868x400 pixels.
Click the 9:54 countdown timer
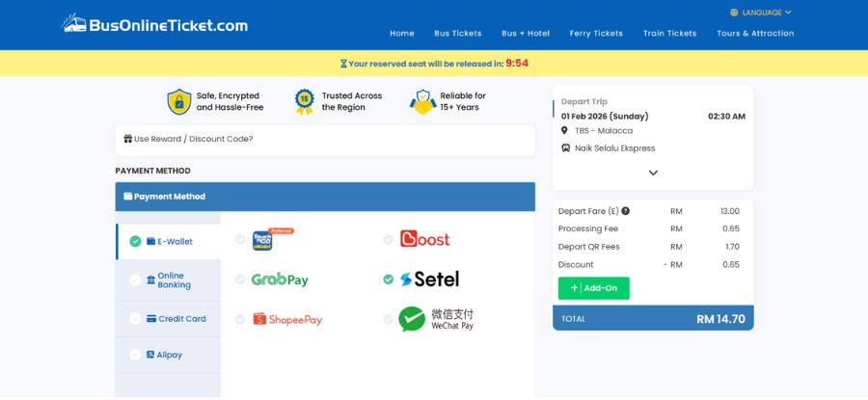tap(517, 63)
